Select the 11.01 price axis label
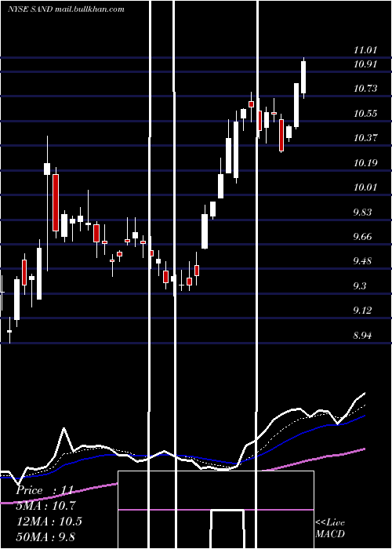This screenshot has width=392, height=549. 365,49
